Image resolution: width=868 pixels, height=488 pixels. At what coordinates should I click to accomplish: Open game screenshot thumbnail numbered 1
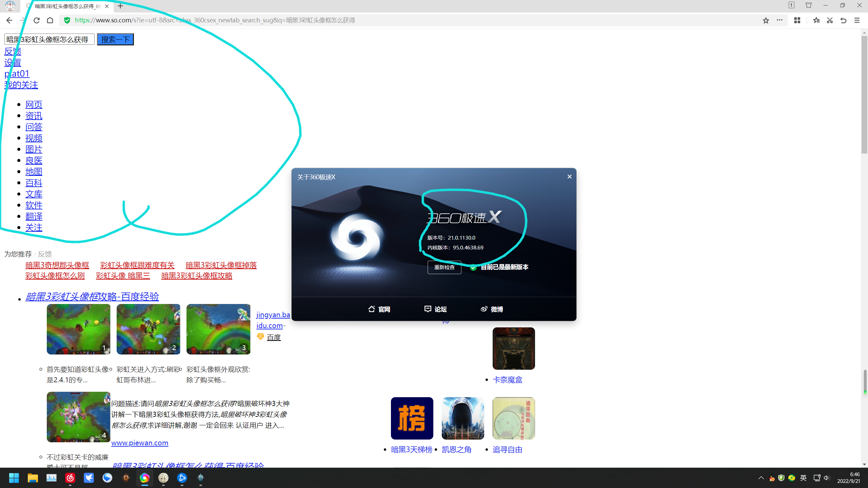pyautogui.click(x=79, y=329)
